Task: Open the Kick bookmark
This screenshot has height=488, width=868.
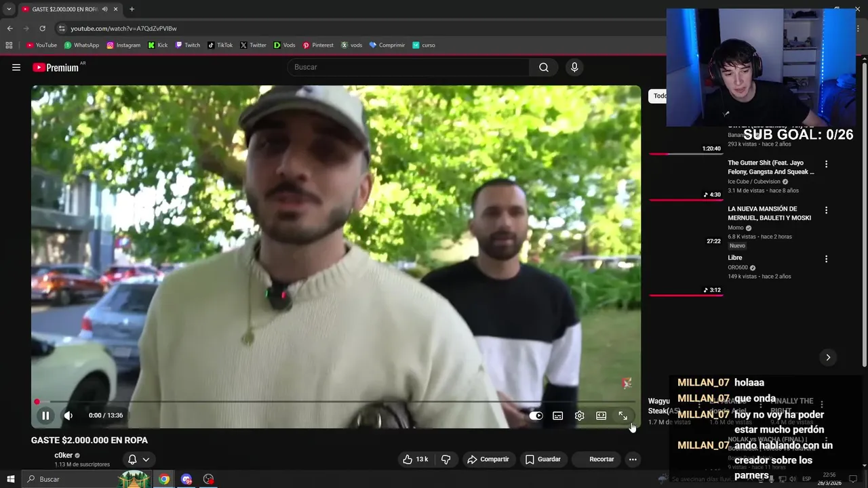Action: [158, 45]
